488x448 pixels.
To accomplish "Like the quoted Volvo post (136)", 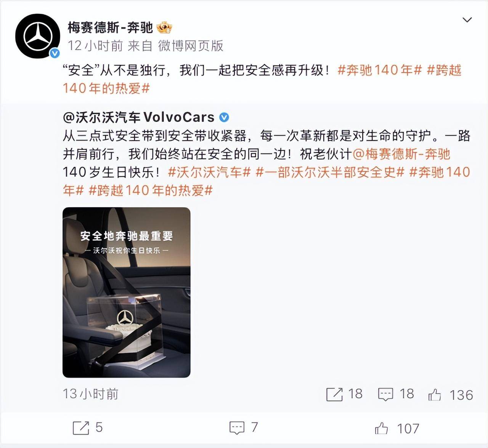I will coord(450,395).
